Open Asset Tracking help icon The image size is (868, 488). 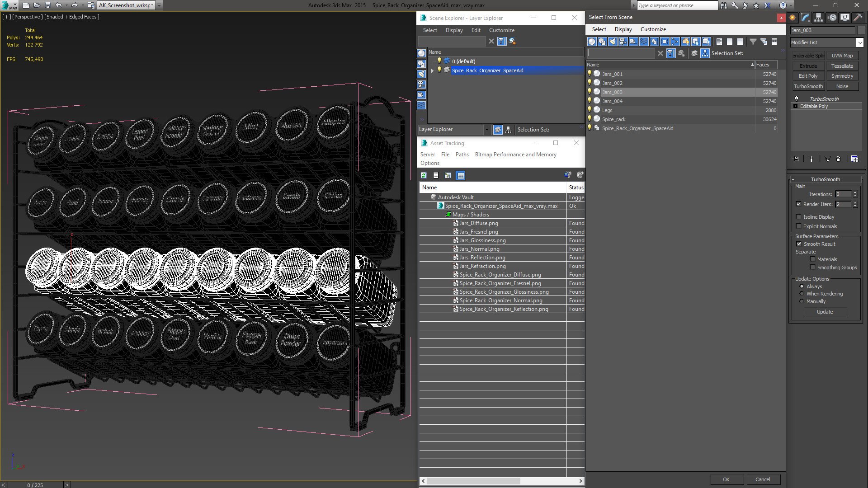(x=568, y=175)
